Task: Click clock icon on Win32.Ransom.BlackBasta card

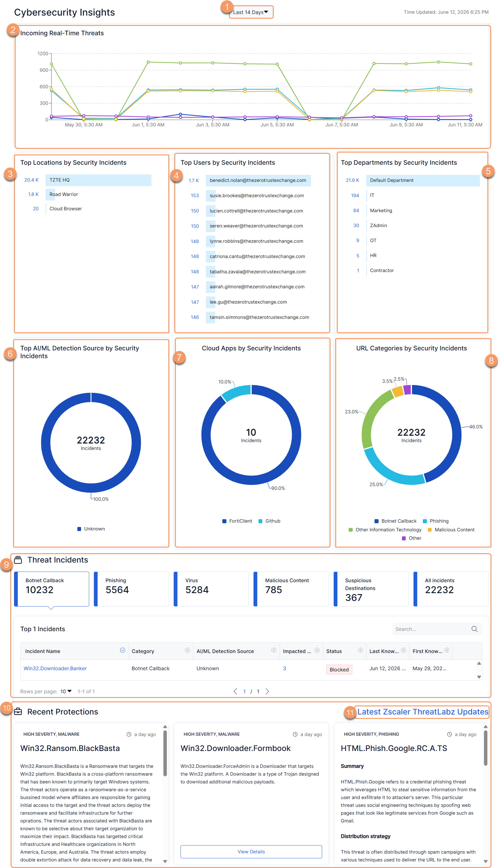Action: point(129,734)
